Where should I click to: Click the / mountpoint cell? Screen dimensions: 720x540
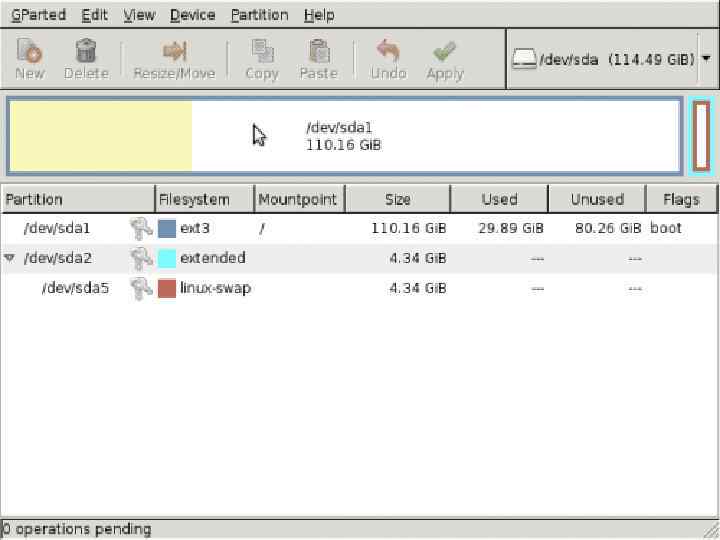click(262, 228)
